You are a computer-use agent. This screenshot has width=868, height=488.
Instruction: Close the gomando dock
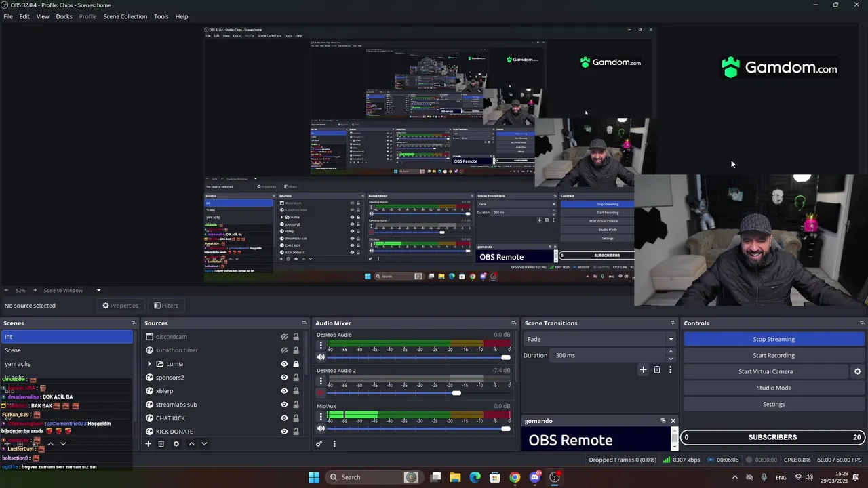point(673,421)
